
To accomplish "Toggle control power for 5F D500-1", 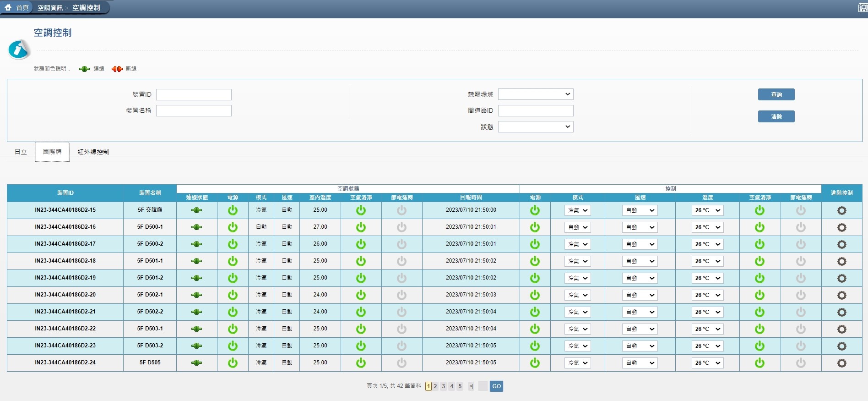I will tap(535, 227).
